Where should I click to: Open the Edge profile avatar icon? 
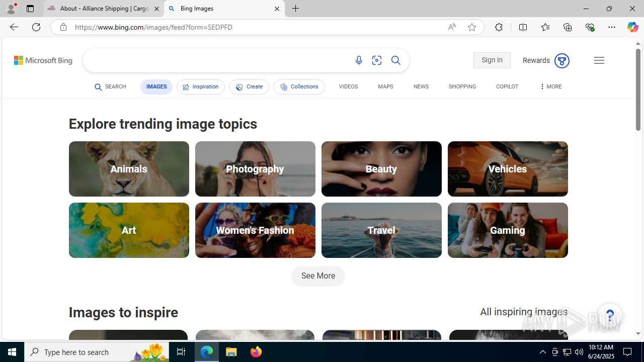pyautogui.click(x=11, y=9)
